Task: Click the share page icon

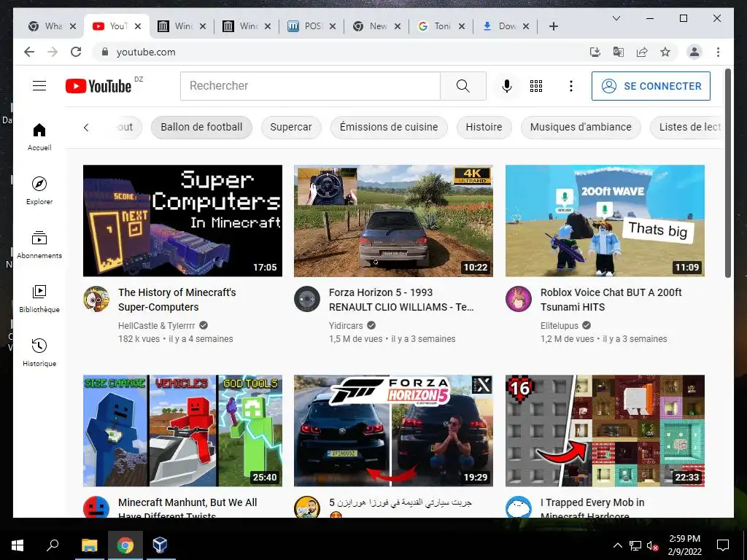Action: 642,52
